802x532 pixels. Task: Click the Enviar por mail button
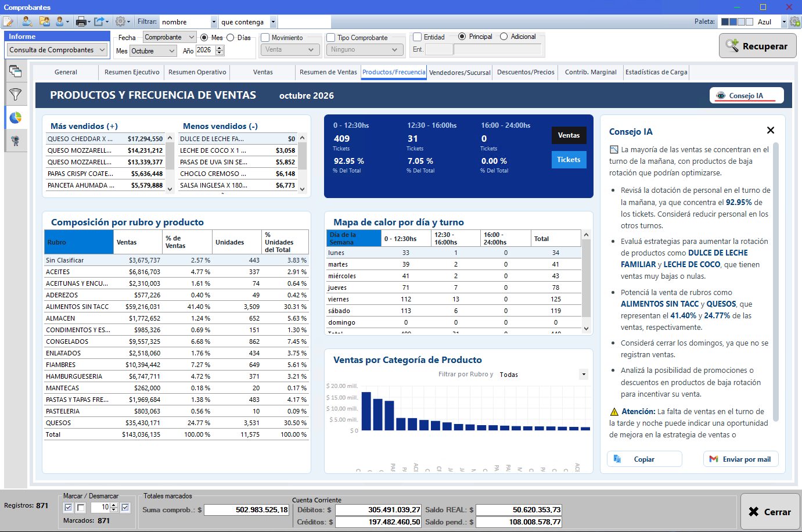point(740,459)
